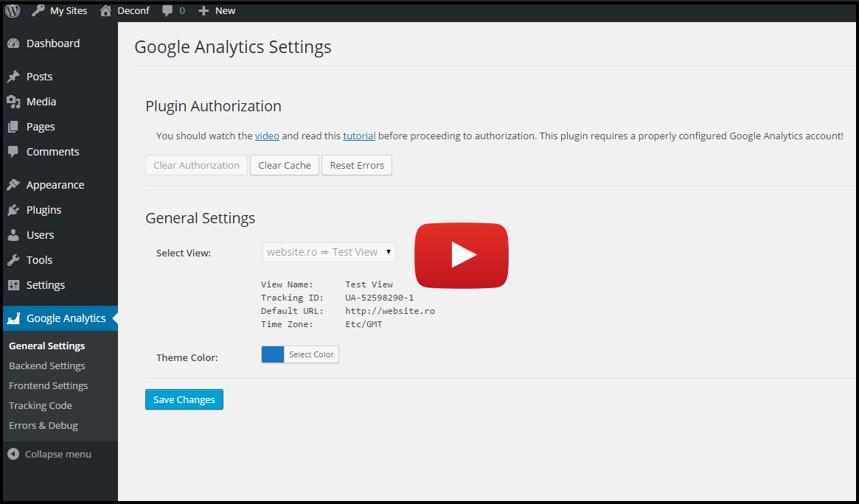This screenshot has height=504, width=859.
Task: Open Tools via the wrench icon
Action: (13, 260)
